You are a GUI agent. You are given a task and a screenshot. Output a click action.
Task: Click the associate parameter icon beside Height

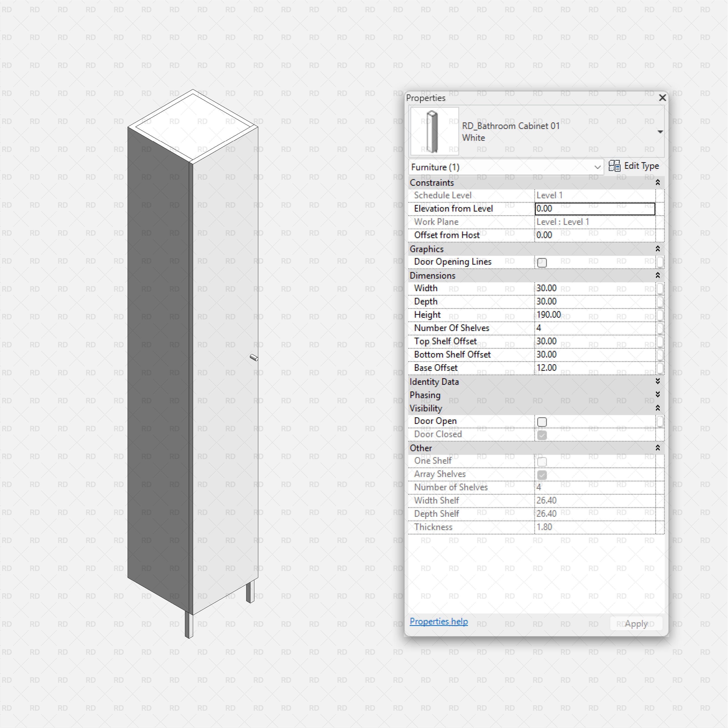click(x=660, y=315)
